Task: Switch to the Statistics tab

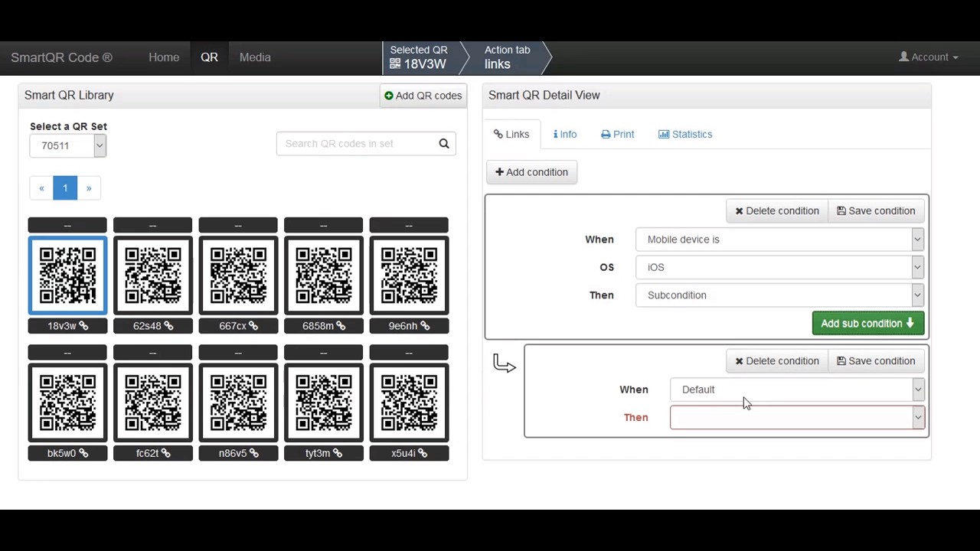Action: tap(685, 134)
